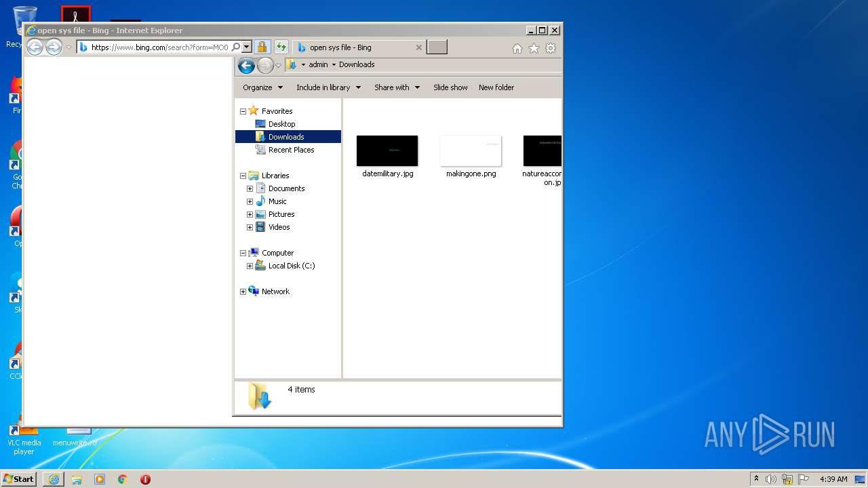Viewport: 868px width, 488px height.
Task: Select the datemilitary.jpg thumbnail
Action: tap(387, 150)
